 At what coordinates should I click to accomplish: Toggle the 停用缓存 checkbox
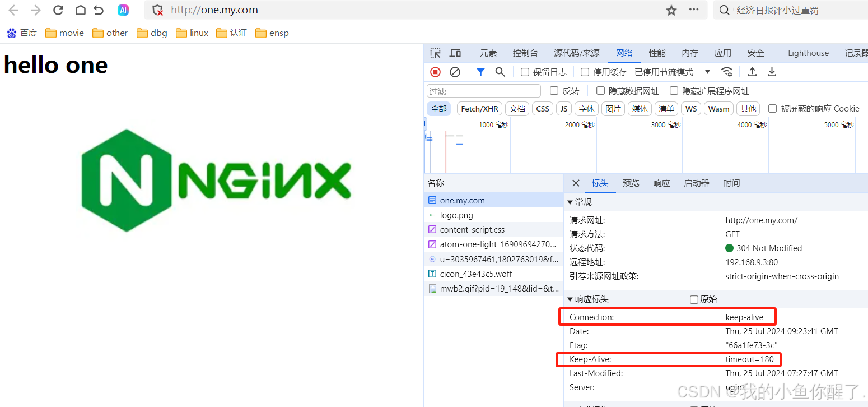click(x=585, y=72)
